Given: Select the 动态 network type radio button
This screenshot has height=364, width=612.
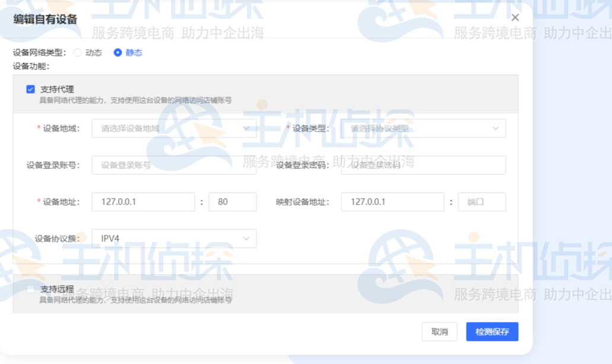Looking at the screenshot, I should click(77, 53).
